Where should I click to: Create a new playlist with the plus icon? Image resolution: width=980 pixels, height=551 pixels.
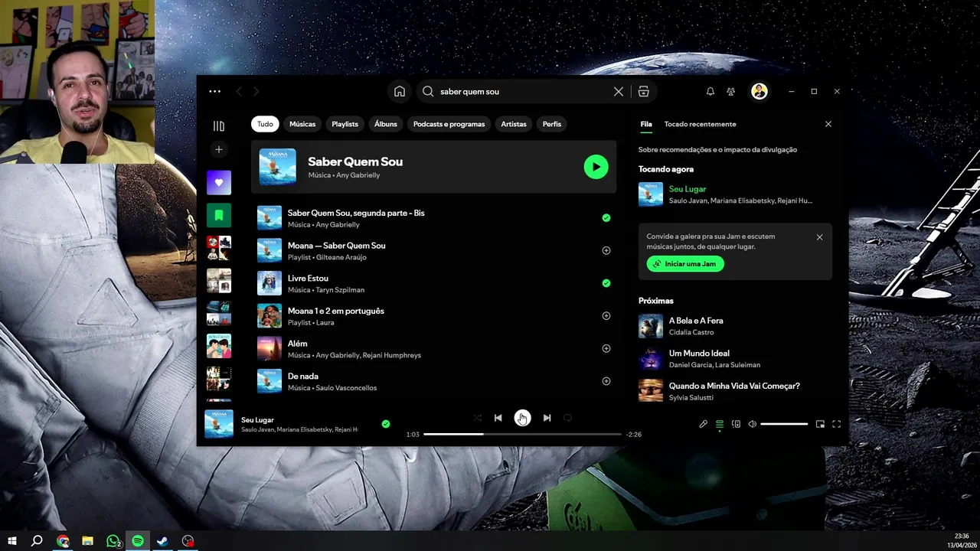click(x=219, y=150)
